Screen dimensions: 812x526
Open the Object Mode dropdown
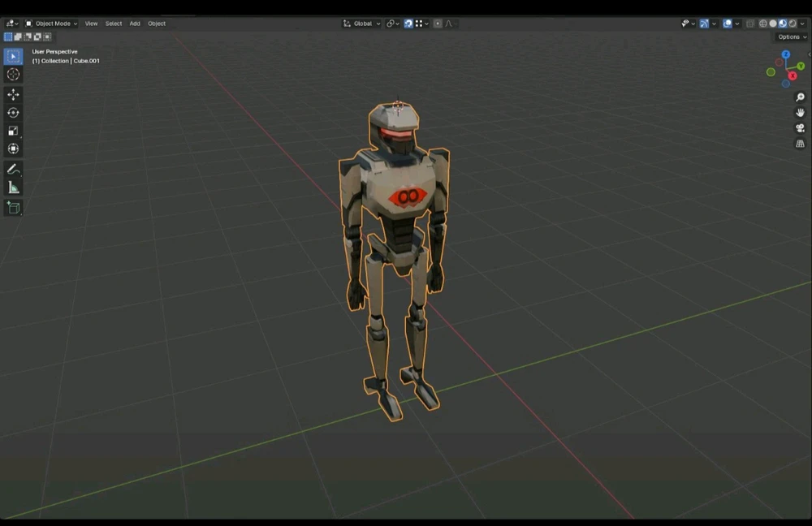pos(51,24)
